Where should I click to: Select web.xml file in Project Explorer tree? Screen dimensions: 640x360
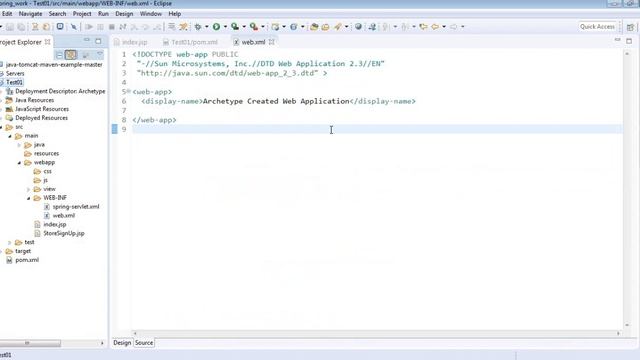(64, 216)
